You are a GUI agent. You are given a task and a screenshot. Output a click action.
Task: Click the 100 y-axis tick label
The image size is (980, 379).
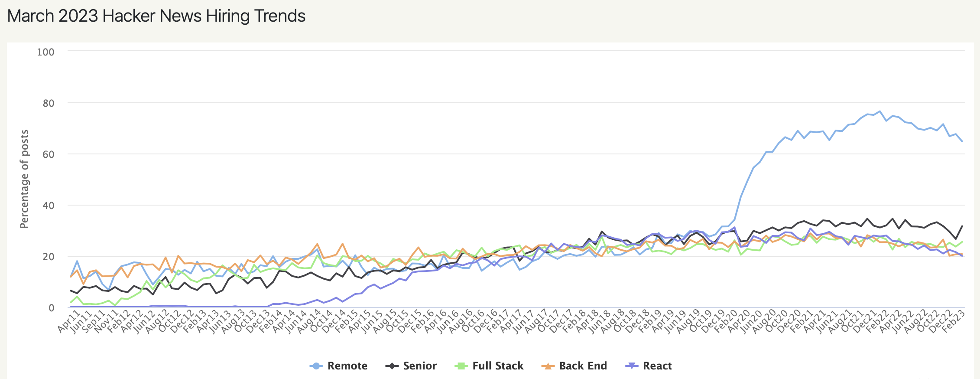pos(45,52)
